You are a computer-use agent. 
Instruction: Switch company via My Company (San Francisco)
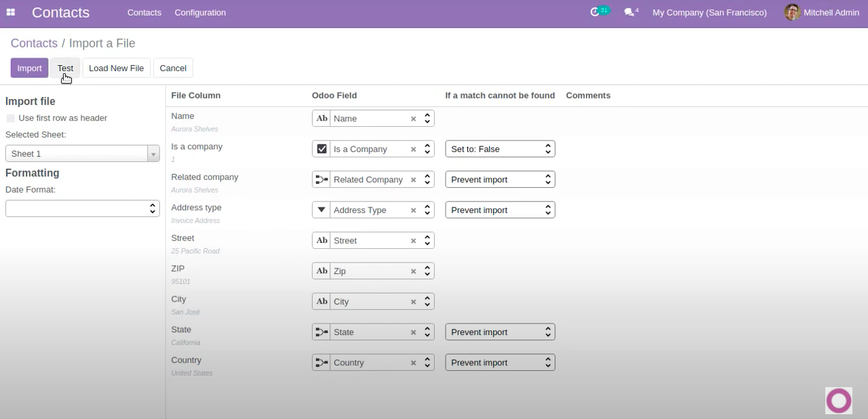coord(709,12)
